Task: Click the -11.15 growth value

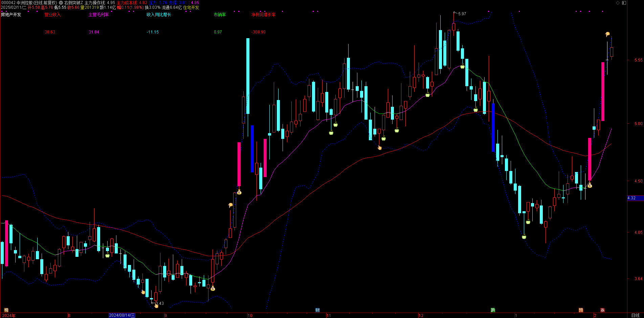Action: [153, 32]
